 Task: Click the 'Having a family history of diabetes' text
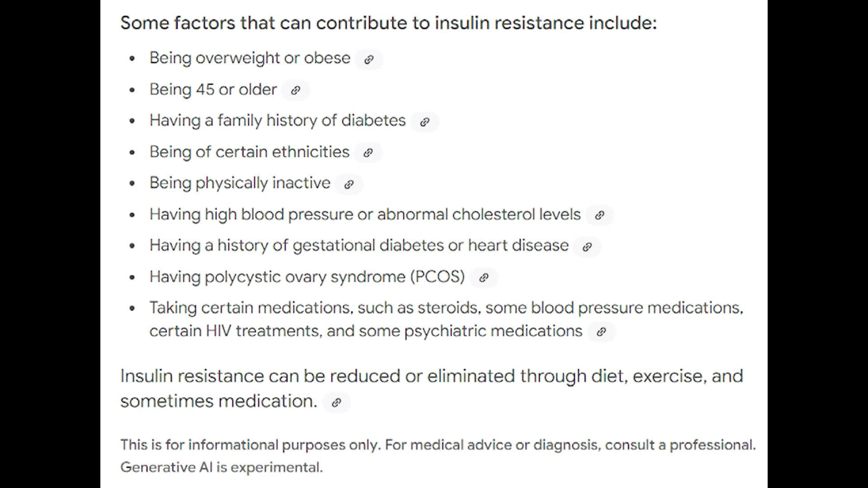[x=278, y=121]
